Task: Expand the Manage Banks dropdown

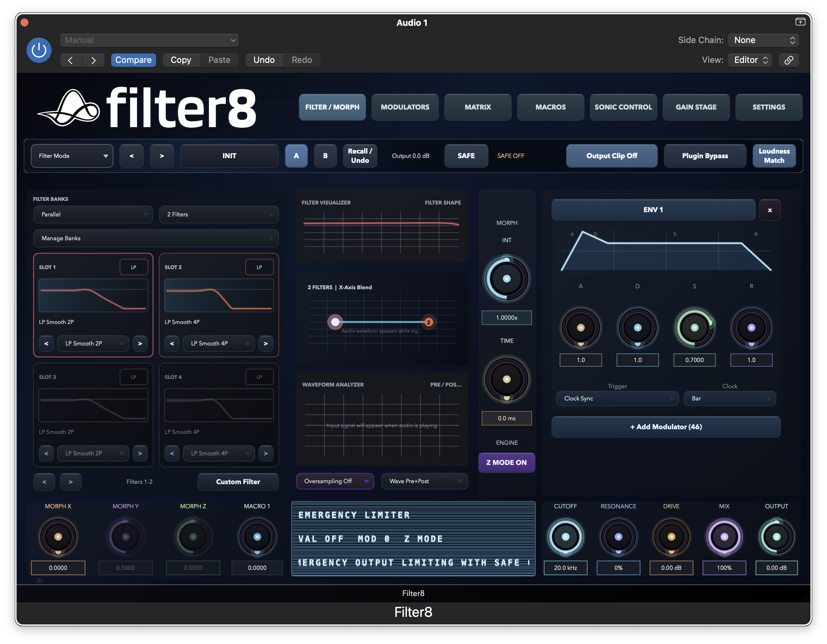Action: pyautogui.click(x=156, y=238)
